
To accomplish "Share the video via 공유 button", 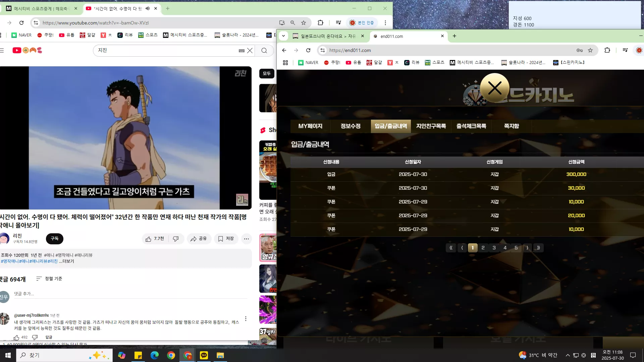I will pyautogui.click(x=199, y=239).
